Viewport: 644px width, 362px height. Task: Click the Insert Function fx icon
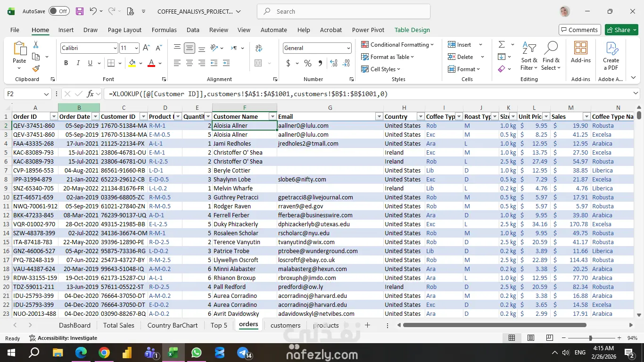point(91,94)
